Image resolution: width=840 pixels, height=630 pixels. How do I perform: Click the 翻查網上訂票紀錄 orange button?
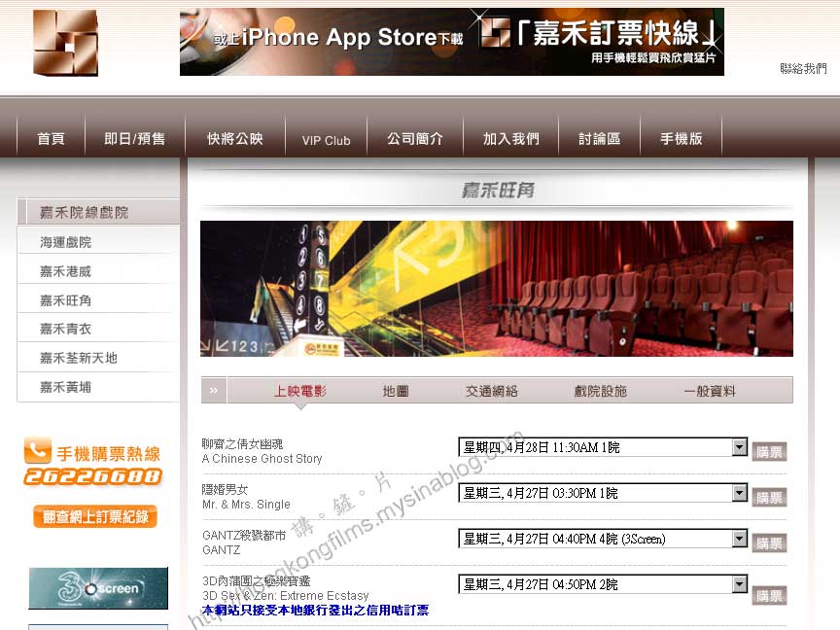coord(94,517)
